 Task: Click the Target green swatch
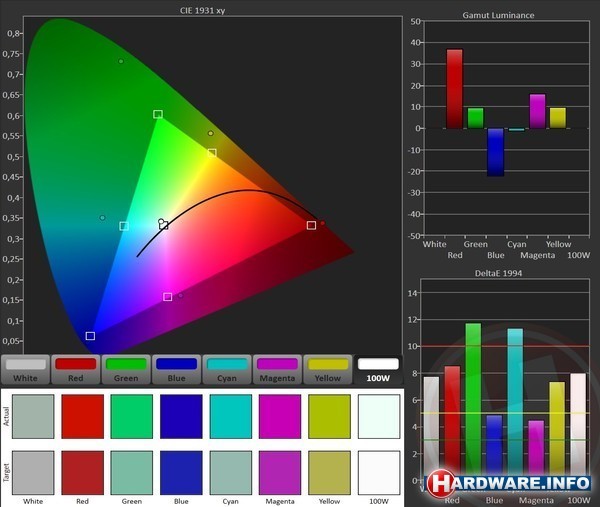(131, 472)
